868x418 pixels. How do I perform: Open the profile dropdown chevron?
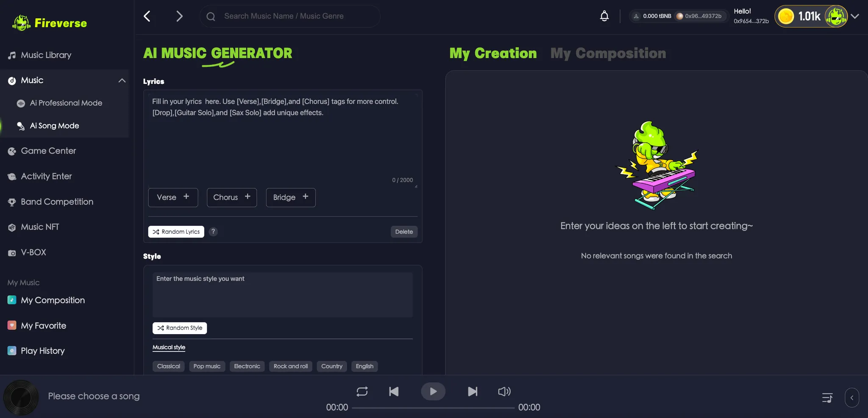coord(855,17)
